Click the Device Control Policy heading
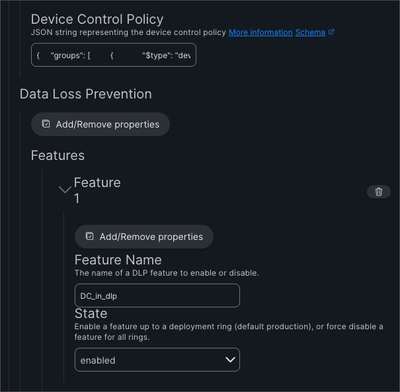 pyautogui.click(x=97, y=19)
